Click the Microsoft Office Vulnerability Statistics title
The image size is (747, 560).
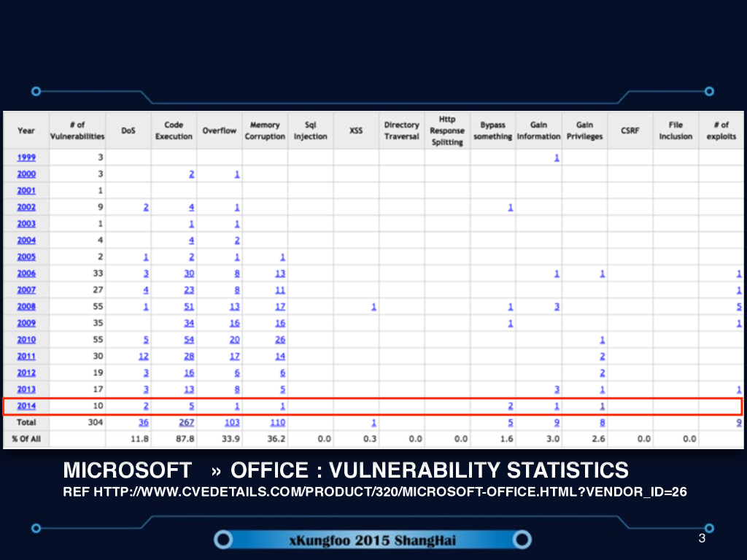click(x=346, y=470)
